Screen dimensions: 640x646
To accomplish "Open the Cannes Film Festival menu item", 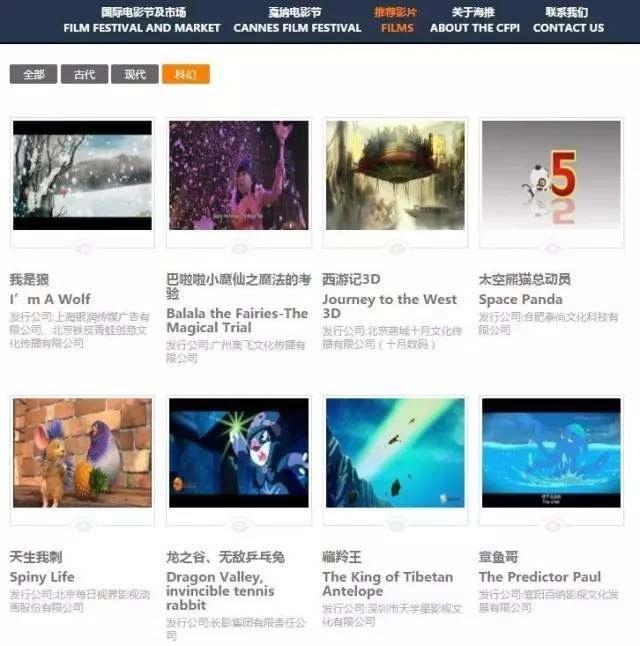I will 297,21.
